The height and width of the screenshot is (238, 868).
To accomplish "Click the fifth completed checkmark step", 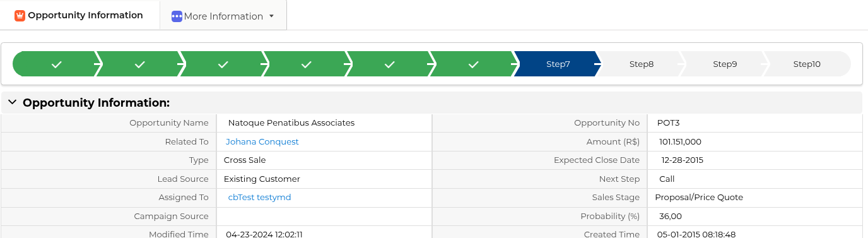I will tap(390, 64).
